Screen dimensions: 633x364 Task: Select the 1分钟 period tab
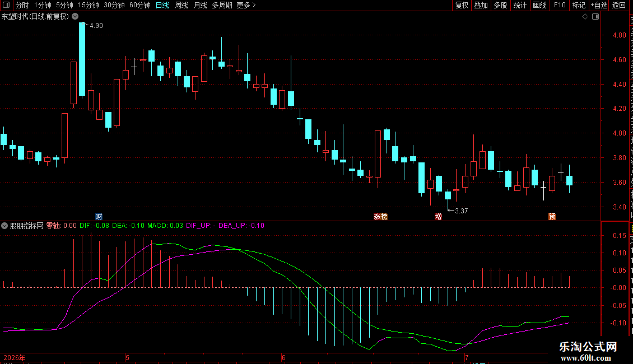pos(43,5)
